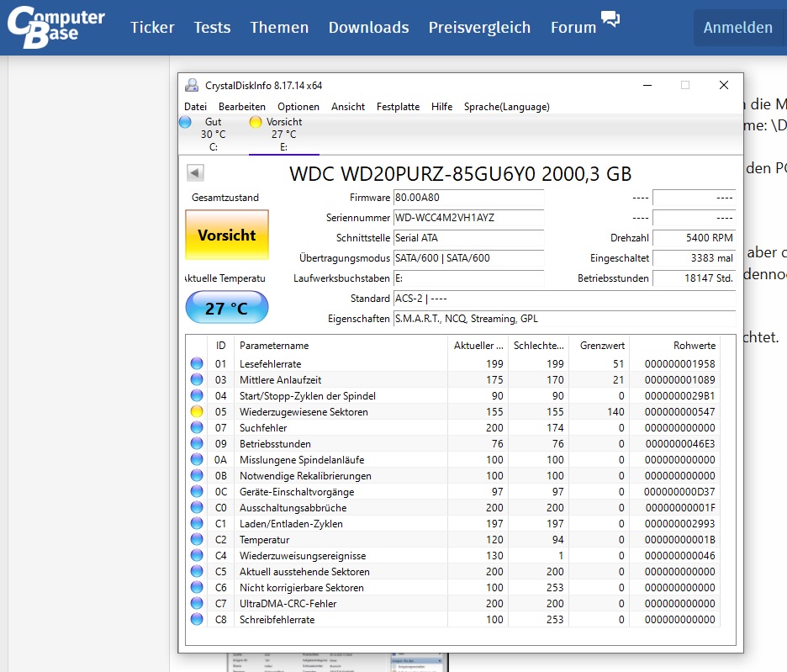Open the Ansicht menu
The height and width of the screenshot is (672, 787).
[x=348, y=107]
